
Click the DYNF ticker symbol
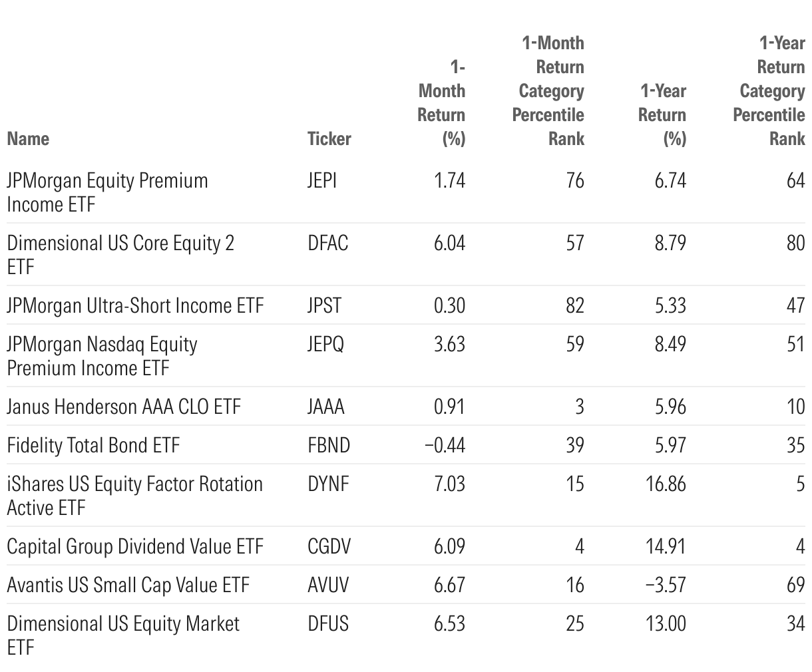(328, 484)
